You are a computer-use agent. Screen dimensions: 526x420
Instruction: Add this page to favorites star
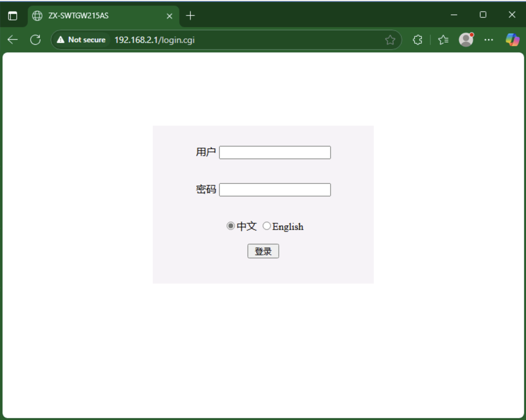point(390,40)
